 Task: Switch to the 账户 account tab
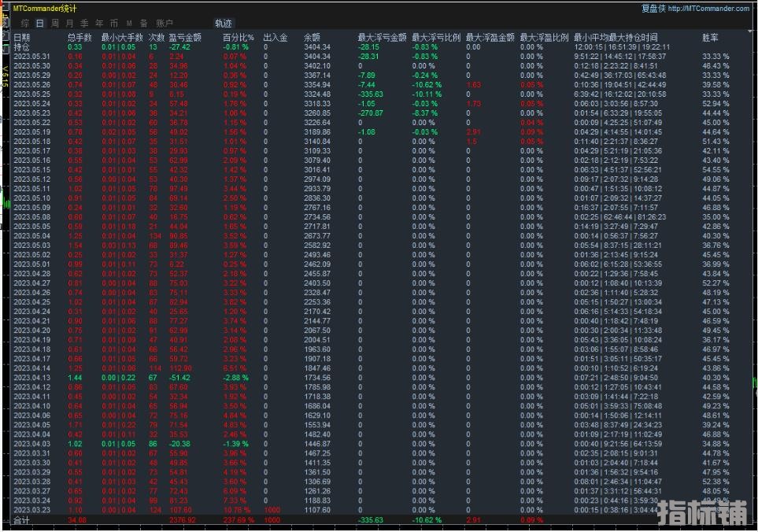click(x=165, y=23)
